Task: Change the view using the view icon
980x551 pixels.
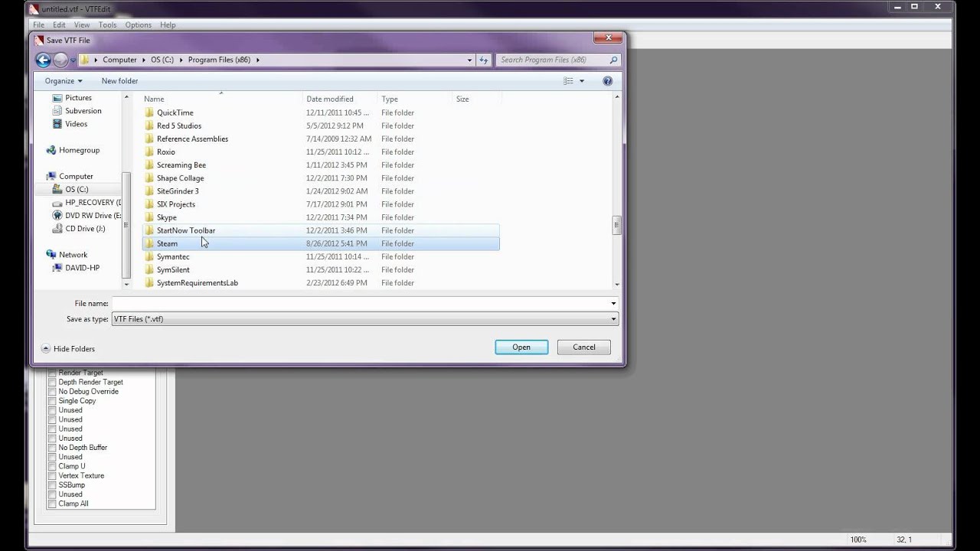Action: pos(568,81)
